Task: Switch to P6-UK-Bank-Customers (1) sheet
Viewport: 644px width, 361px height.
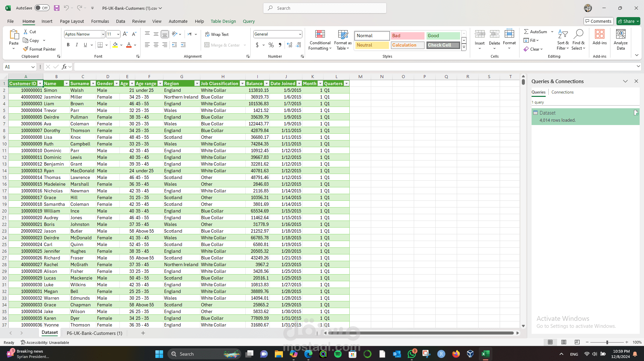Action: [x=95, y=333]
